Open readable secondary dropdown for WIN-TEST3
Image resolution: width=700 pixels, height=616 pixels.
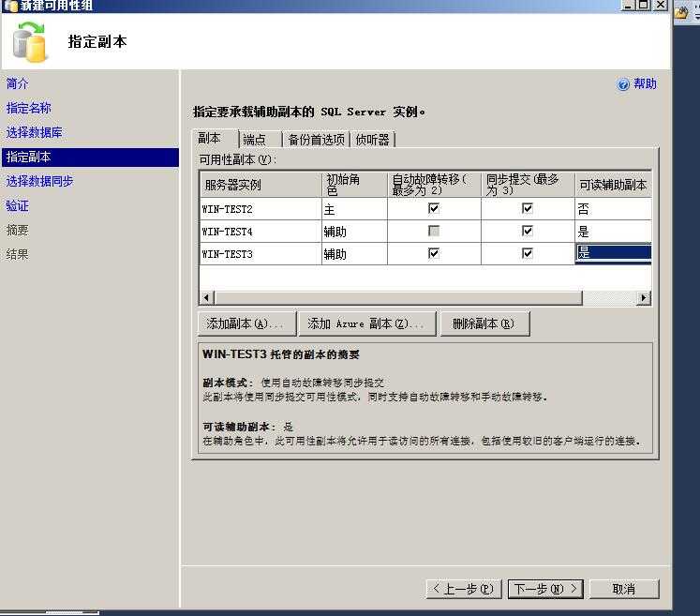click(x=613, y=253)
